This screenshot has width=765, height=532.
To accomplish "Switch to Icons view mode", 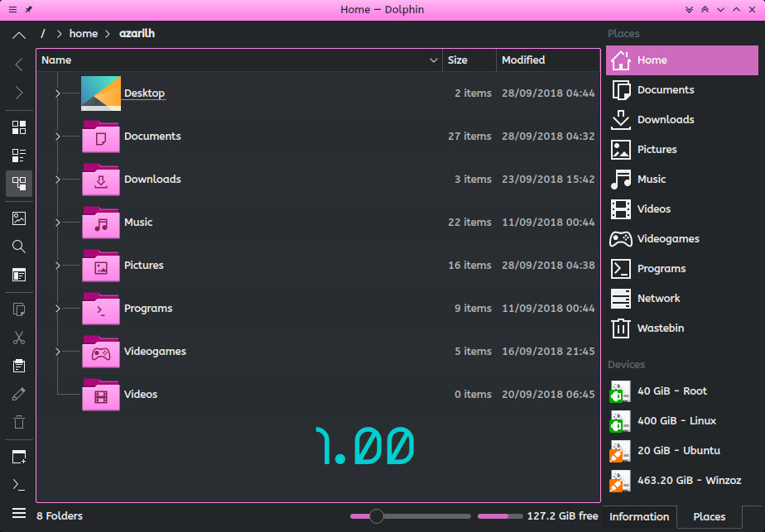I will 19,127.
